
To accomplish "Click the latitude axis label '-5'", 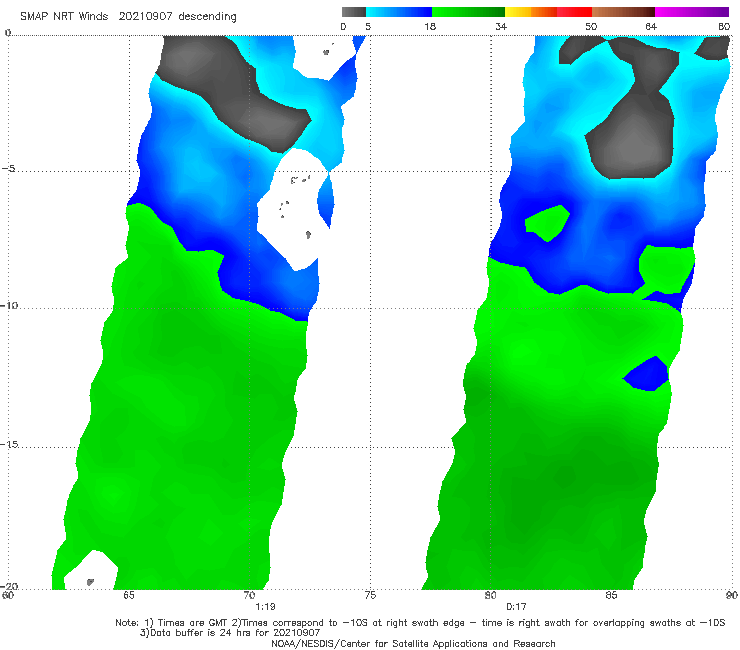I will [8, 169].
